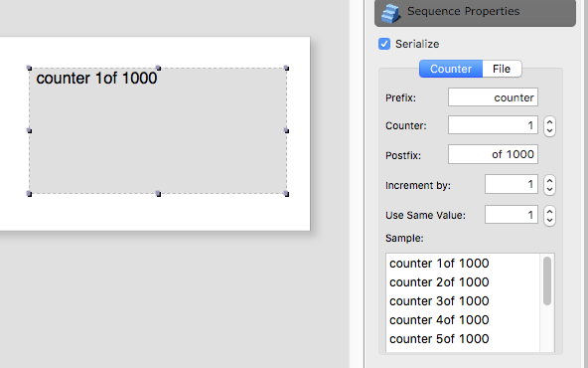Switch to the Counter tab
This screenshot has width=588, height=368.
click(x=451, y=69)
